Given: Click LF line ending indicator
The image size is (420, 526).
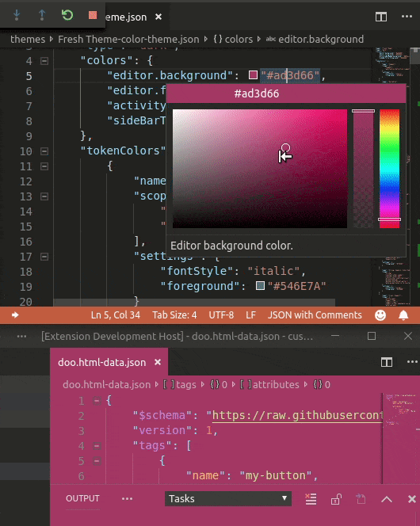Looking at the screenshot, I should tap(250, 315).
